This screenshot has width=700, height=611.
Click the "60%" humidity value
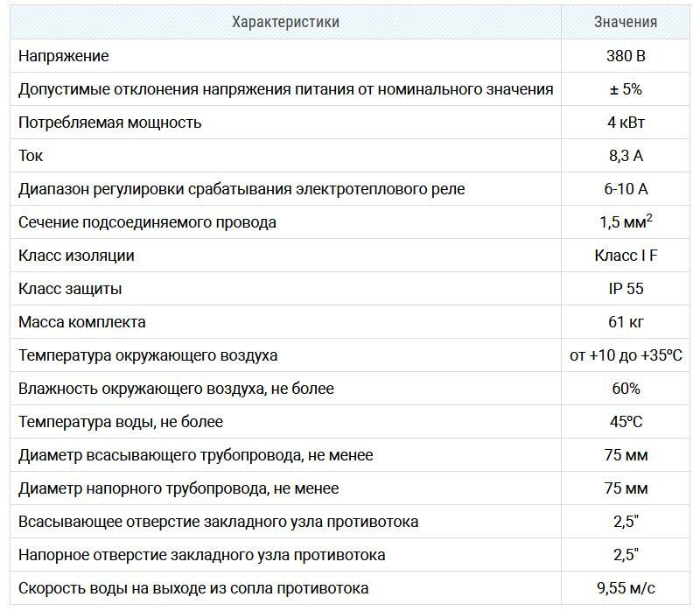point(625,389)
